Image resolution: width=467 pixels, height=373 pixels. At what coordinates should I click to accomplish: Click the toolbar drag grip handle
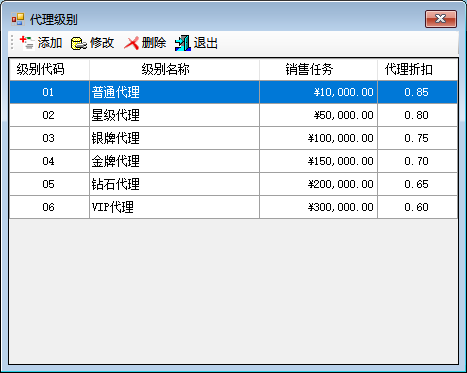[x=12, y=43]
